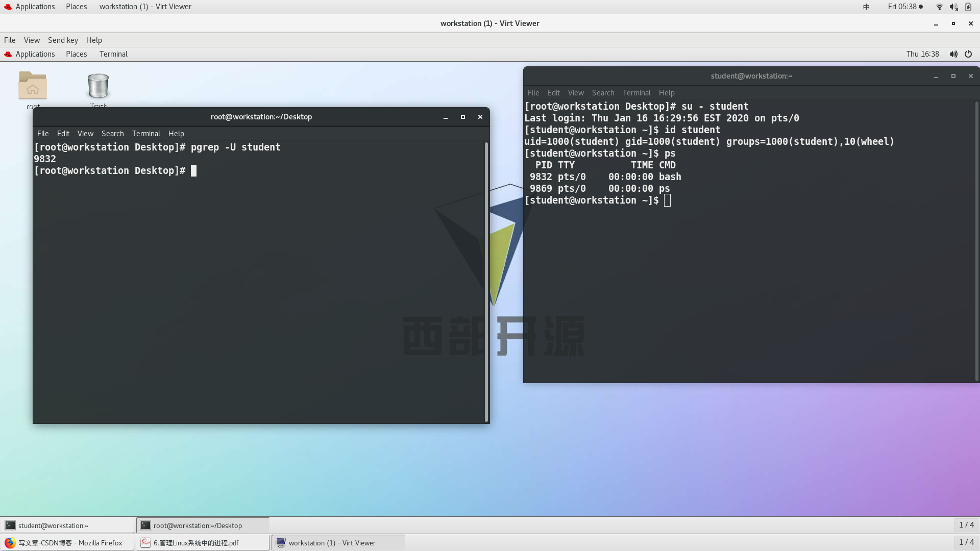The image size is (980, 551).
Task: Click the host Wi-Fi status icon
Action: (x=939, y=7)
